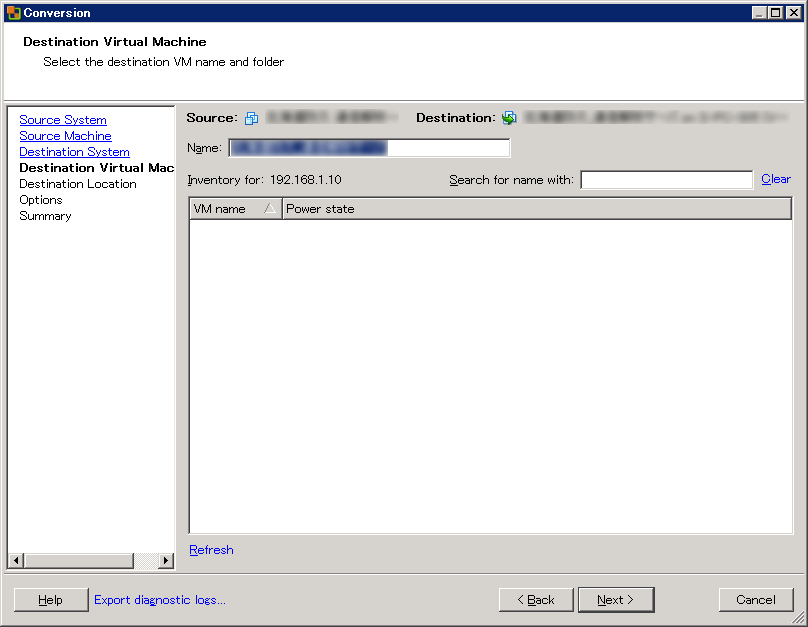Open the Source System step
808x627 pixels.
point(62,120)
